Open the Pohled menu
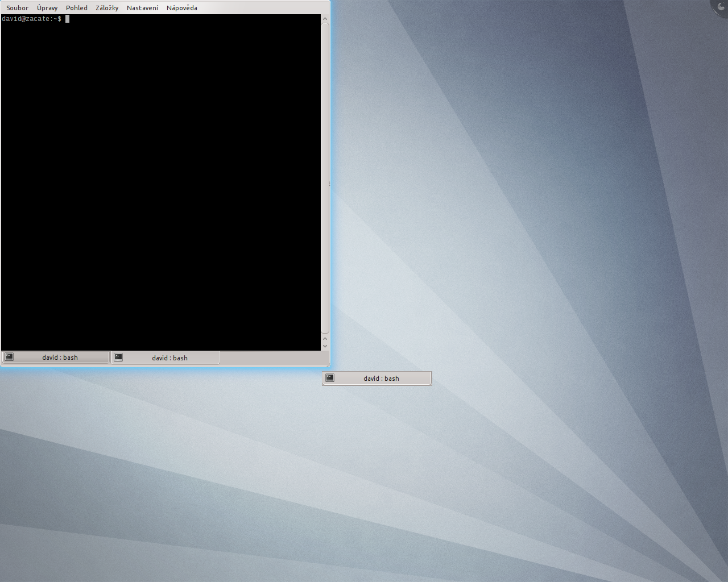Viewport: 728px width, 582px height. coord(77,8)
